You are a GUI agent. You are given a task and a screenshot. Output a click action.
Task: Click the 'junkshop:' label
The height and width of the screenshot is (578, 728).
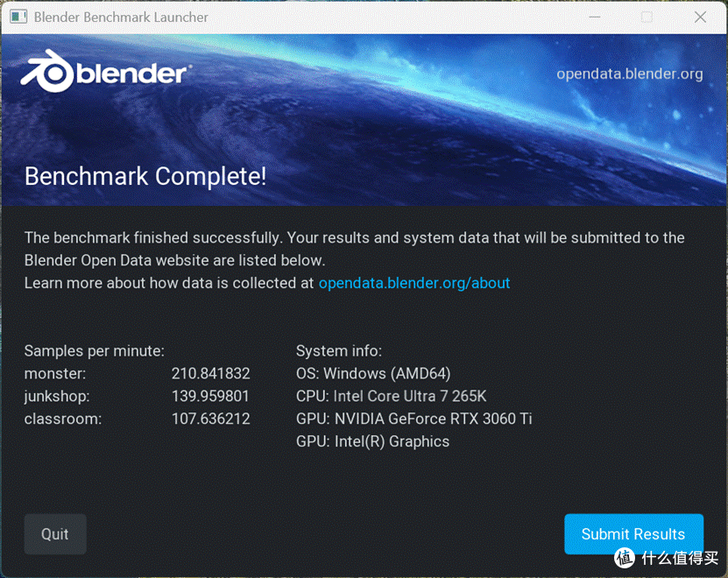point(57,396)
